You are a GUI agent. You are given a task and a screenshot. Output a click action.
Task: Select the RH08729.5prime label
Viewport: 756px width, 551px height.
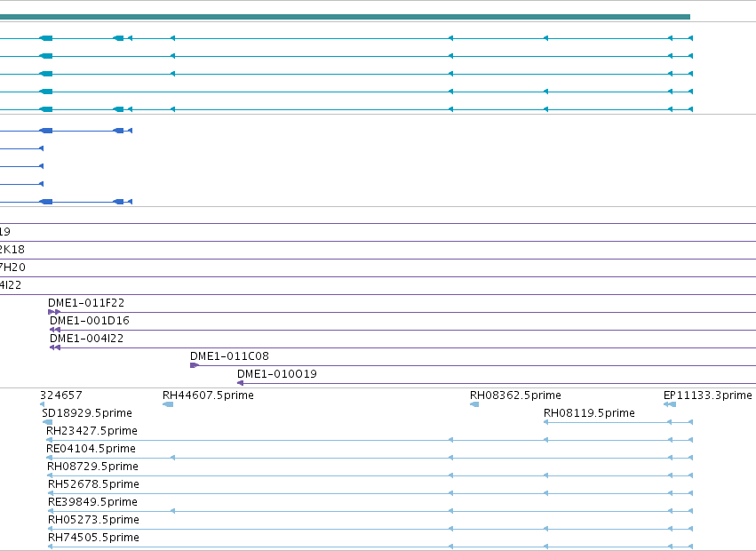92,467
